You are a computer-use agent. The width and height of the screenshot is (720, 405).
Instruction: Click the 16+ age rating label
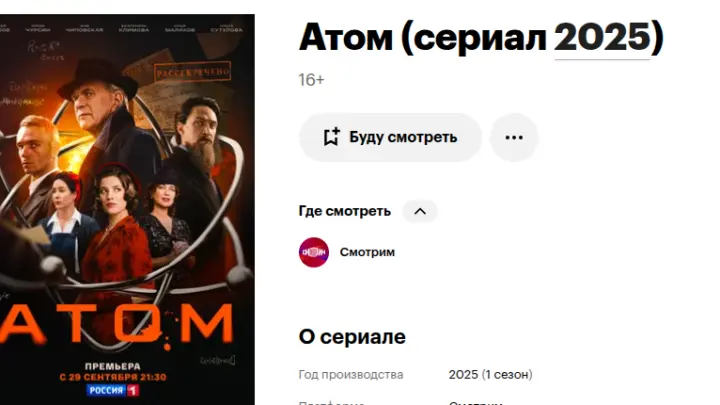click(x=311, y=80)
